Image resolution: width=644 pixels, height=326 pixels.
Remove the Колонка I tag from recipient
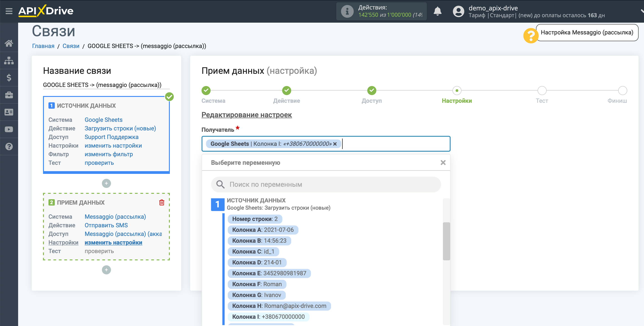pos(335,144)
